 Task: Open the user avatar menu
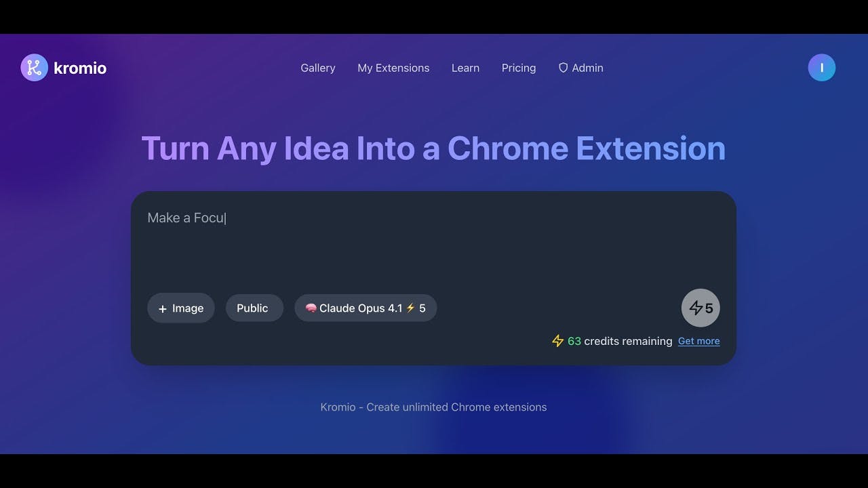pyautogui.click(x=822, y=68)
